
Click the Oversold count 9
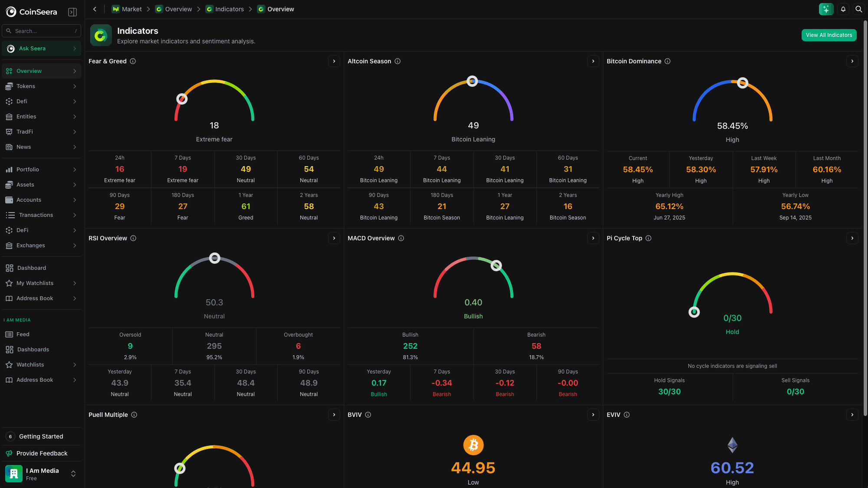point(130,346)
